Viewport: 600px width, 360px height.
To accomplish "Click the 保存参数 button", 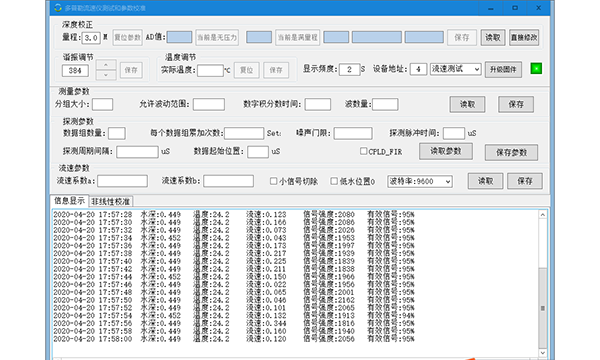I will pos(511,152).
